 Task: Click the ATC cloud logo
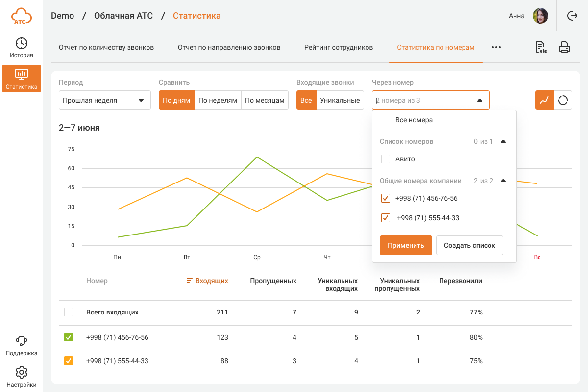tap(22, 16)
